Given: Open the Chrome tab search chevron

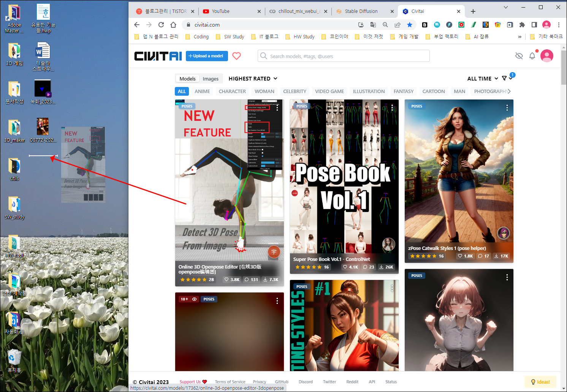Looking at the screenshot, I should coord(506,7).
